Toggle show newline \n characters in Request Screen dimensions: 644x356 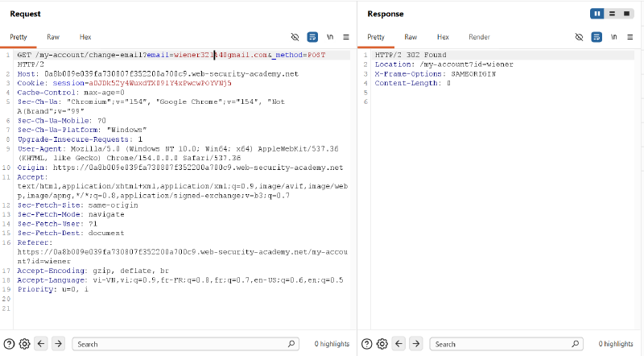pos(330,37)
